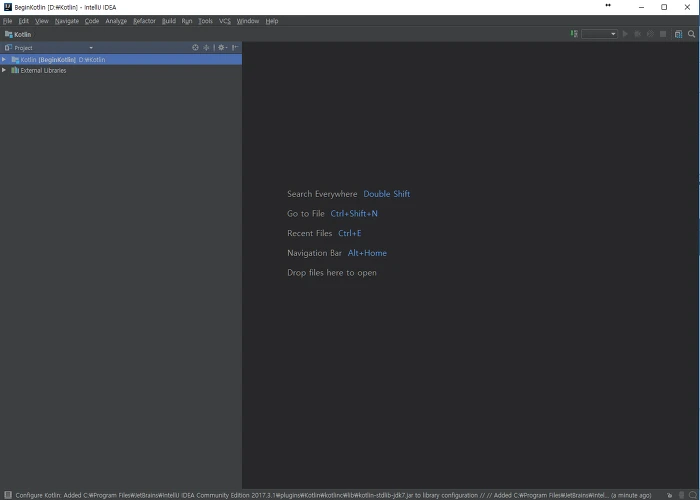Screen dimensions: 700x500
Task: Click the "Drop files here to open" text
Action: pos(332,273)
